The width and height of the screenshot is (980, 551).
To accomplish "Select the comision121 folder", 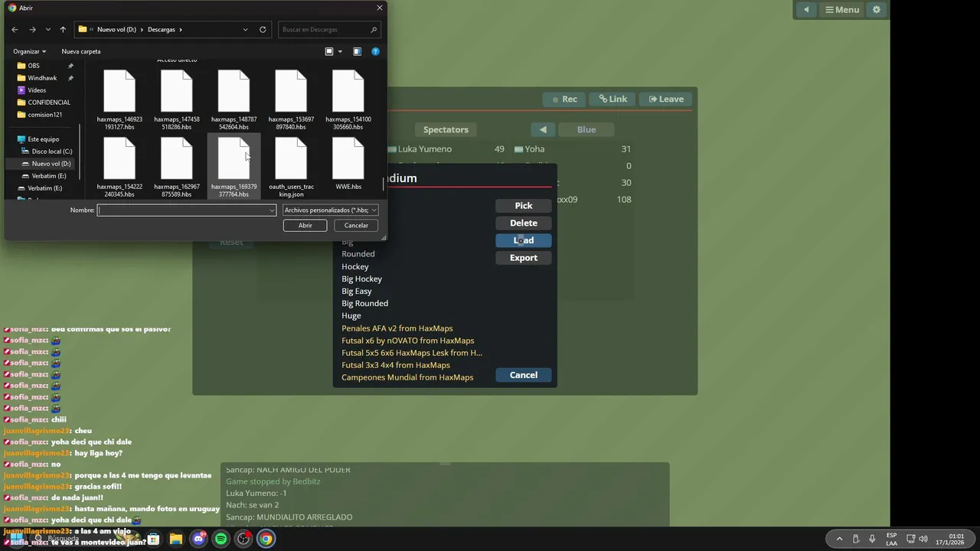I will tap(44, 115).
